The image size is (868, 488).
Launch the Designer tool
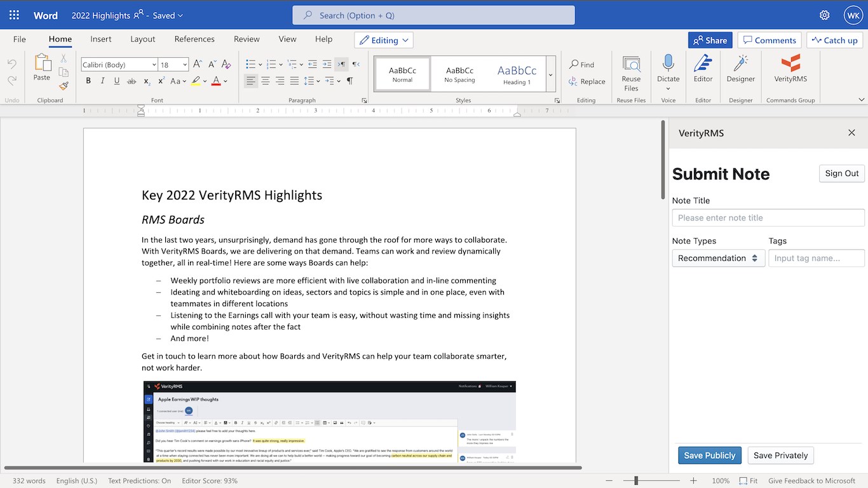(x=741, y=69)
